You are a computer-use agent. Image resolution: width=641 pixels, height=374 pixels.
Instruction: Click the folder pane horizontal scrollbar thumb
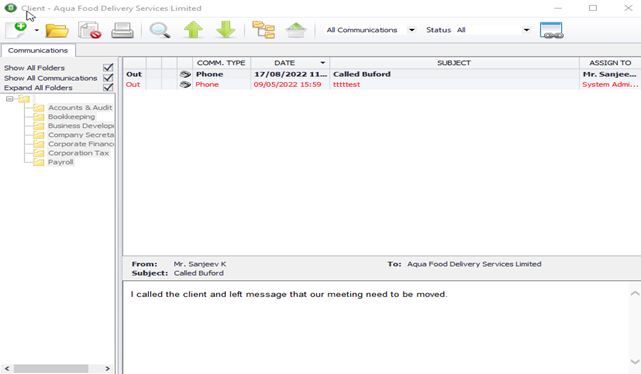pyautogui.click(x=51, y=368)
